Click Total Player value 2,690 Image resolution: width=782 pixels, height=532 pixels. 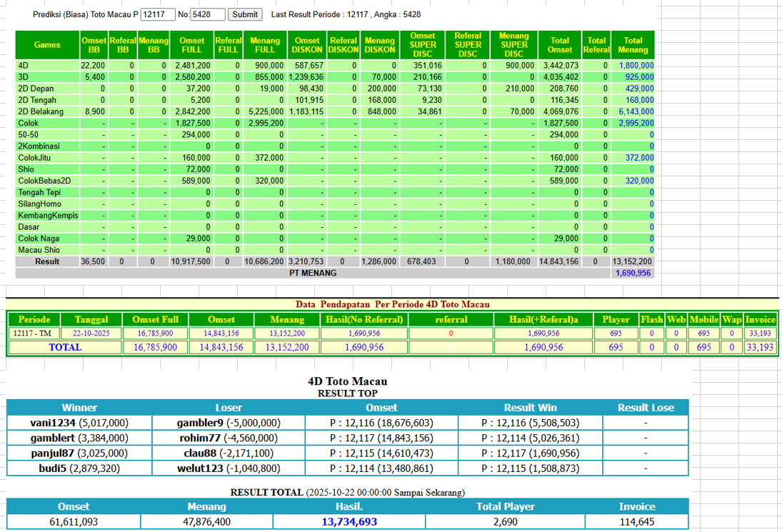click(x=505, y=521)
